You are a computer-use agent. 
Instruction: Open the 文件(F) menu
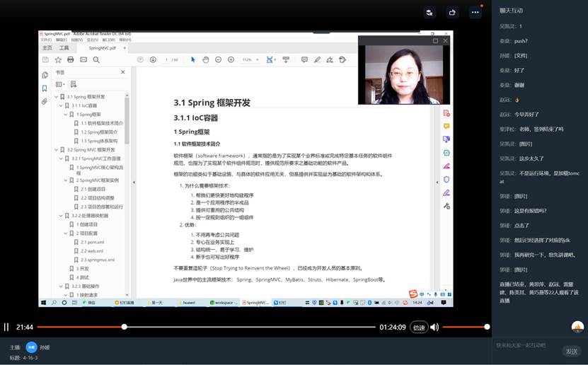(46, 40)
